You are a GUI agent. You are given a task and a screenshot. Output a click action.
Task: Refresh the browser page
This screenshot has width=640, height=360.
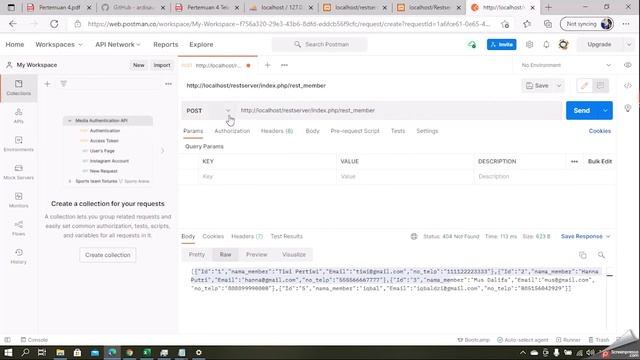coord(54,24)
